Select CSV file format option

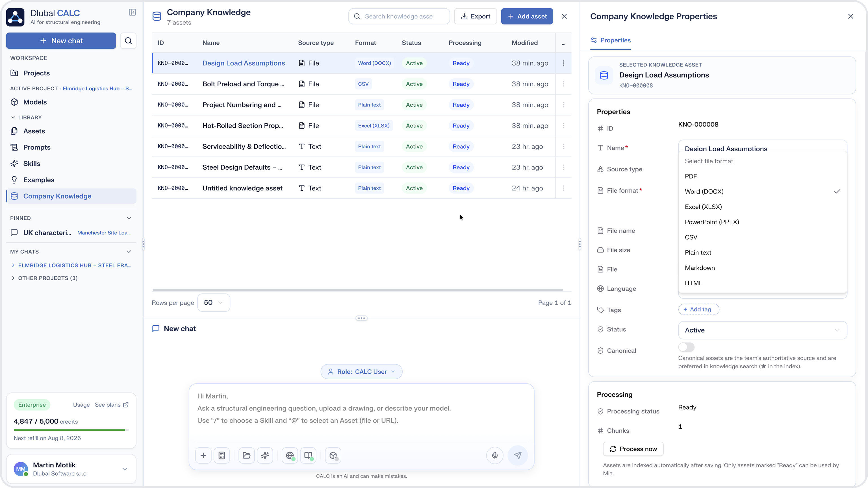pyautogui.click(x=763, y=237)
